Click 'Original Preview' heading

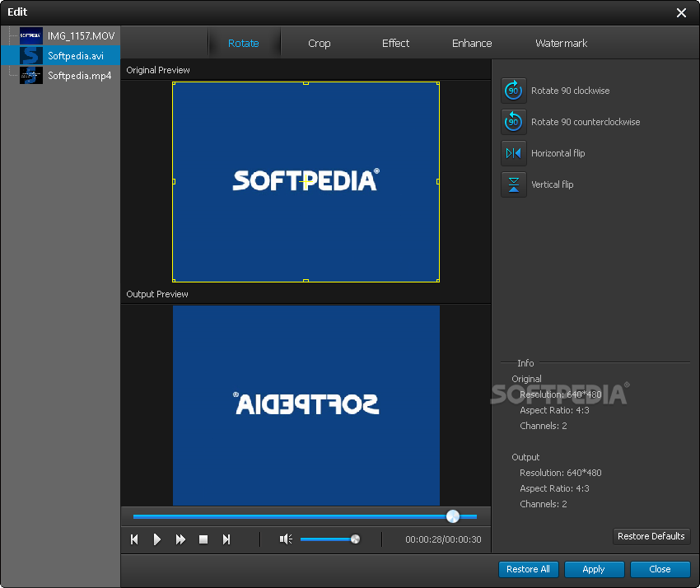click(158, 70)
